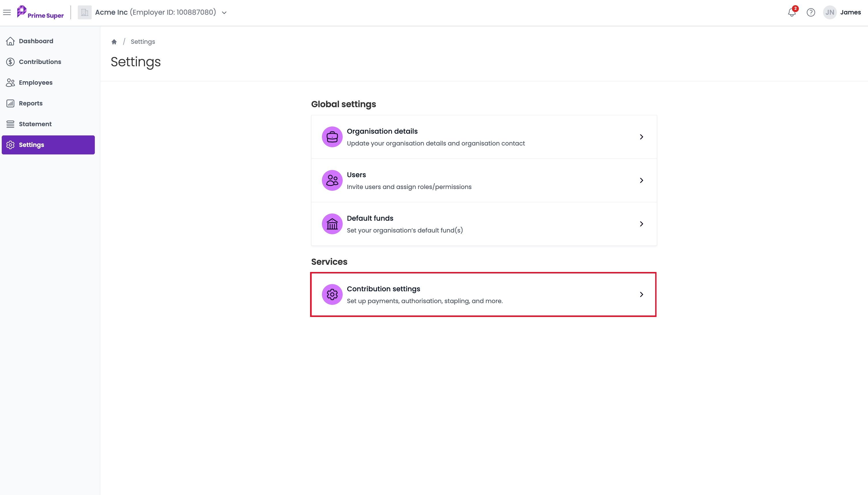Open Contribution settings chevron arrow
Screen dimensions: 868x495
641,294
